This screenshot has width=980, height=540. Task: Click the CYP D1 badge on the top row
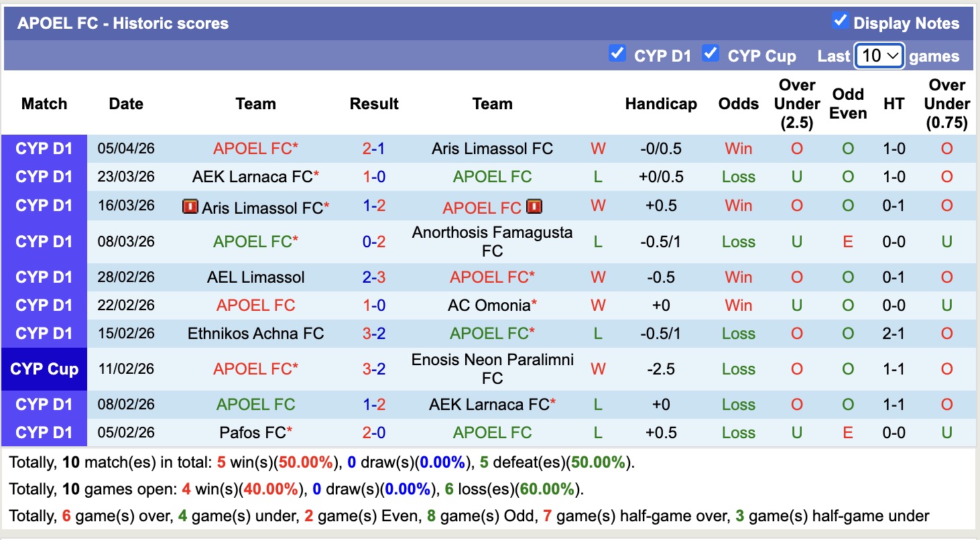pyautogui.click(x=44, y=148)
